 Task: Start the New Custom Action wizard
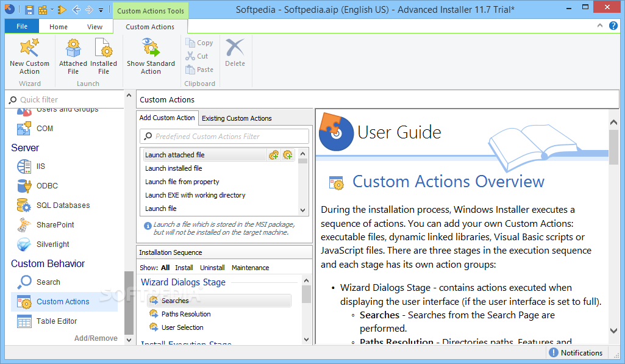[x=29, y=56]
